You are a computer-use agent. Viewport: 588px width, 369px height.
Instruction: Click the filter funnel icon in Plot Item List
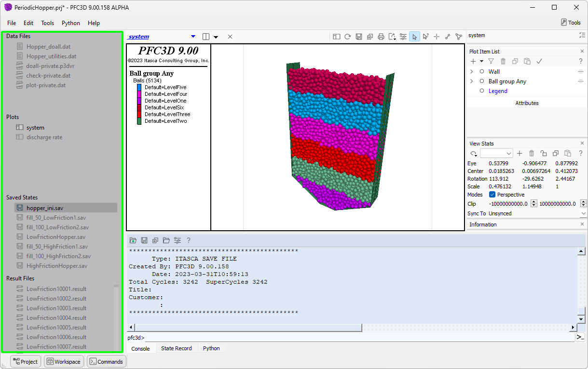491,61
